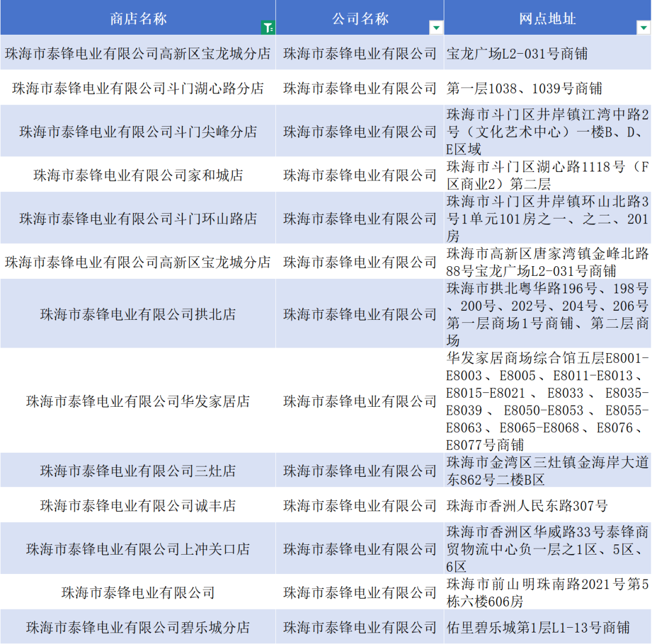Select address cell 第一层1038、1039号商铺
The width and height of the screenshot is (652, 644).
(547, 88)
